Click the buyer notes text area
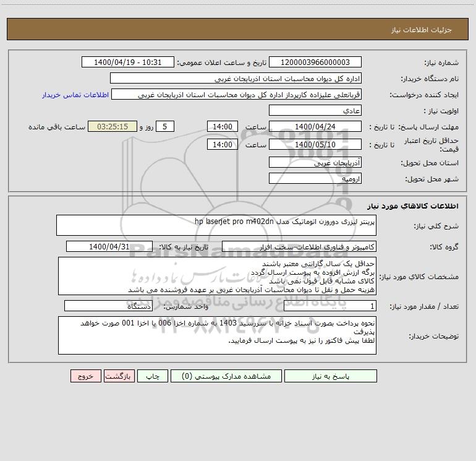 [x=217, y=335]
